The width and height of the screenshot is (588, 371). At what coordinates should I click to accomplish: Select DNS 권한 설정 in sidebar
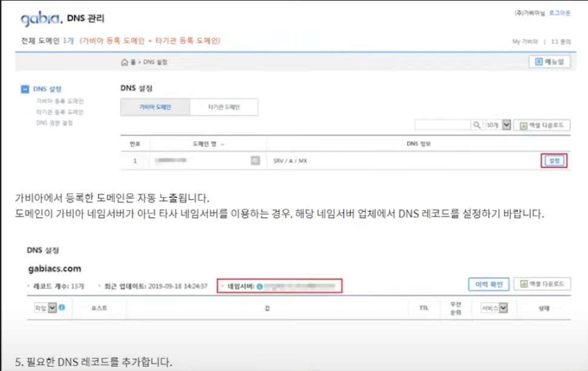pos(55,123)
